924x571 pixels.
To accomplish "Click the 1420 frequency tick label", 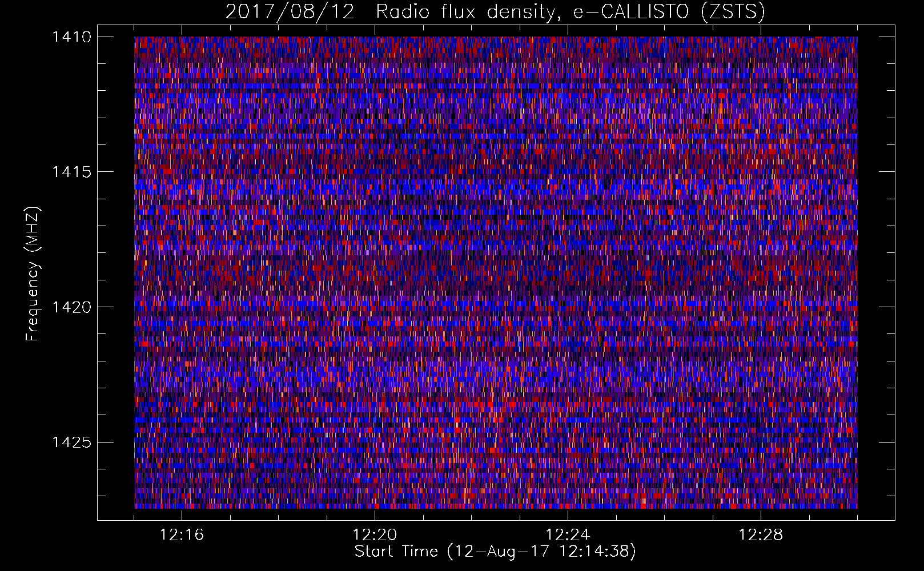I will (x=71, y=307).
